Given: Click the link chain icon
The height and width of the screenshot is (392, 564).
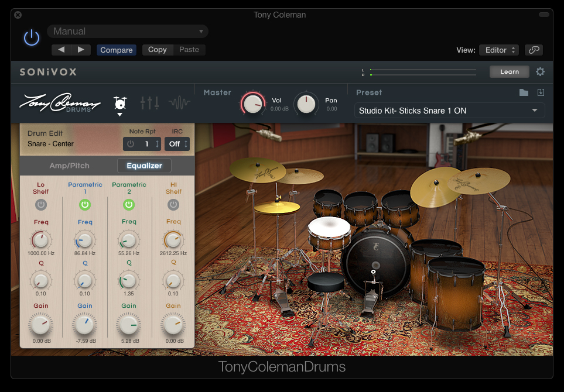Looking at the screenshot, I should 534,50.
